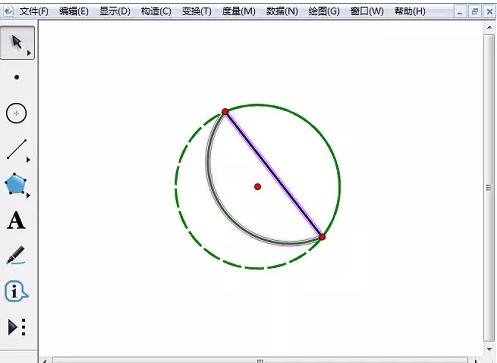Viewport: 497px width, 363px height.
Task: Select the Straightedge segment tool
Action: [17, 149]
